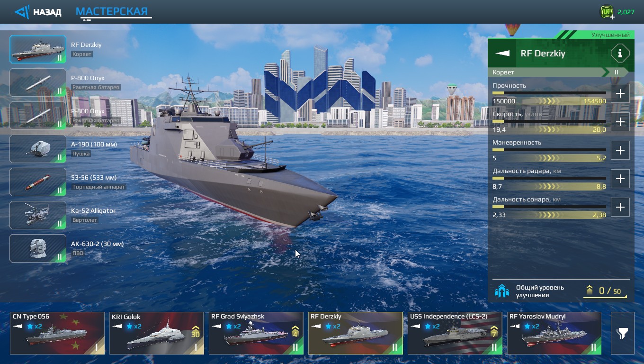The width and height of the screenshot is (644, 364).
Task: Click the ship class icon beside RF Derzkiy title
Action: tap(502, 53)
